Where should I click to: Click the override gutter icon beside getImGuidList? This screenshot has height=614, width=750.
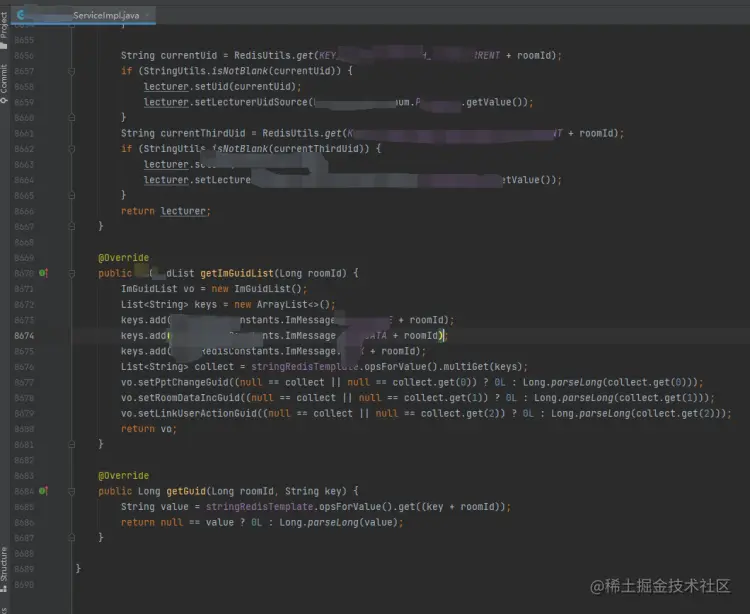43,273
